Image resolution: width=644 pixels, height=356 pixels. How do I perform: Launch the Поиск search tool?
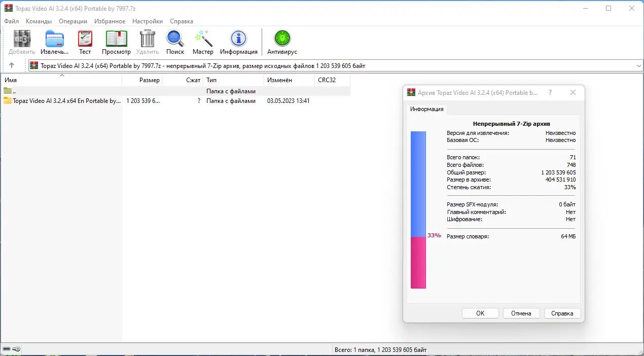pyautogui.click(x=175, y=41)
